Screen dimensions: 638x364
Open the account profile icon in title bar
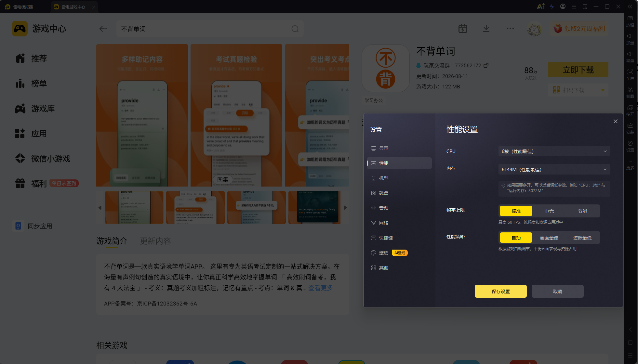coord(563,6)
